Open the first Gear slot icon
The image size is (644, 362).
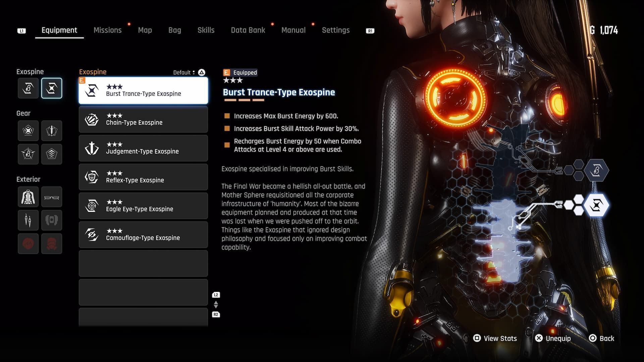coord(28,130)
